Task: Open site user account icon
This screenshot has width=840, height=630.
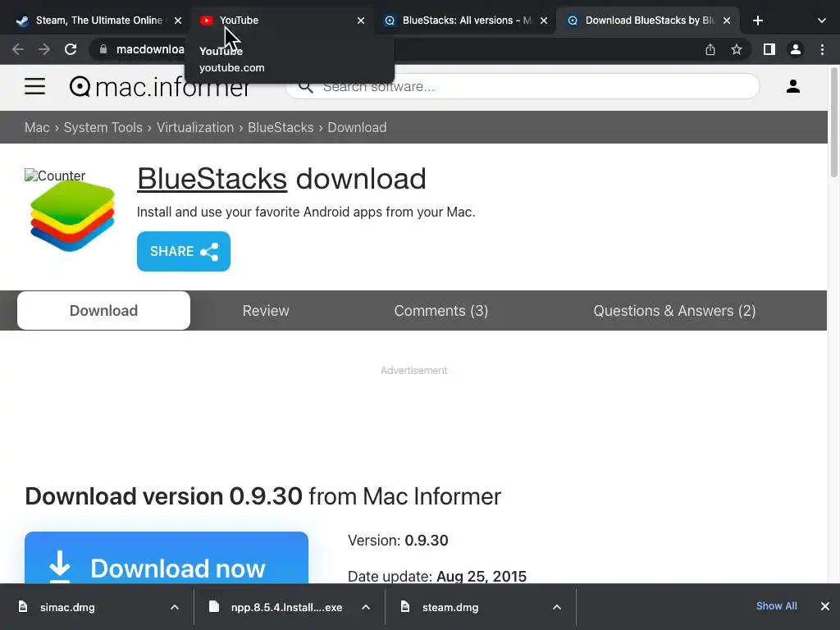Action: click(x=793, y=86)
